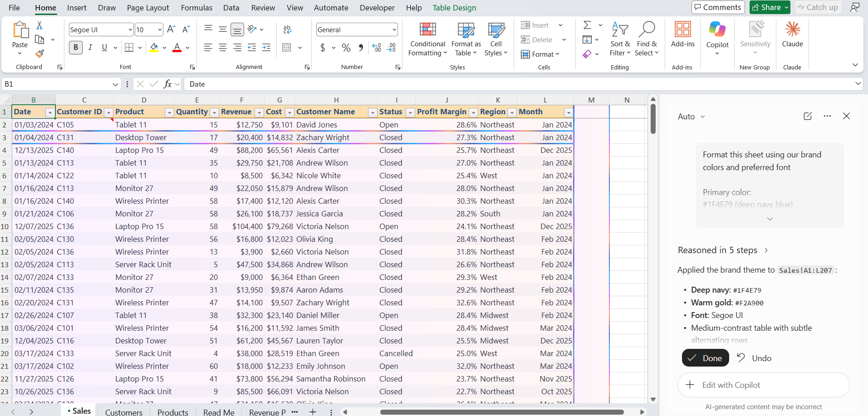Click the Clear eraser icon

[x=587, y=54]
